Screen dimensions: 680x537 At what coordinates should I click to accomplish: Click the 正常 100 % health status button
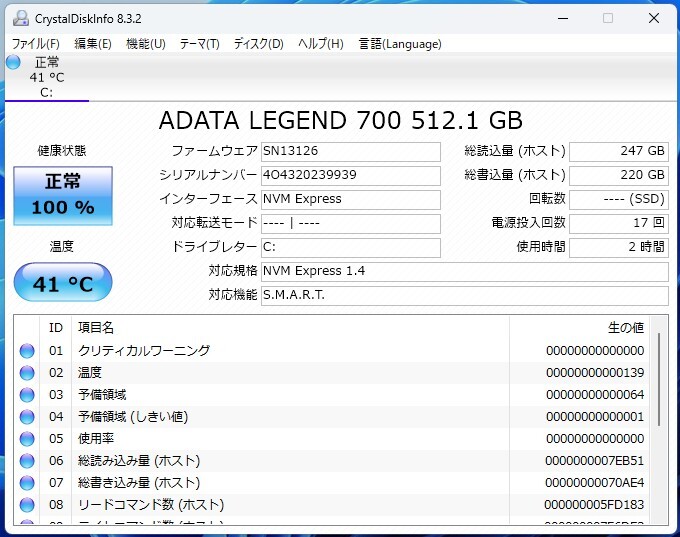63,196
